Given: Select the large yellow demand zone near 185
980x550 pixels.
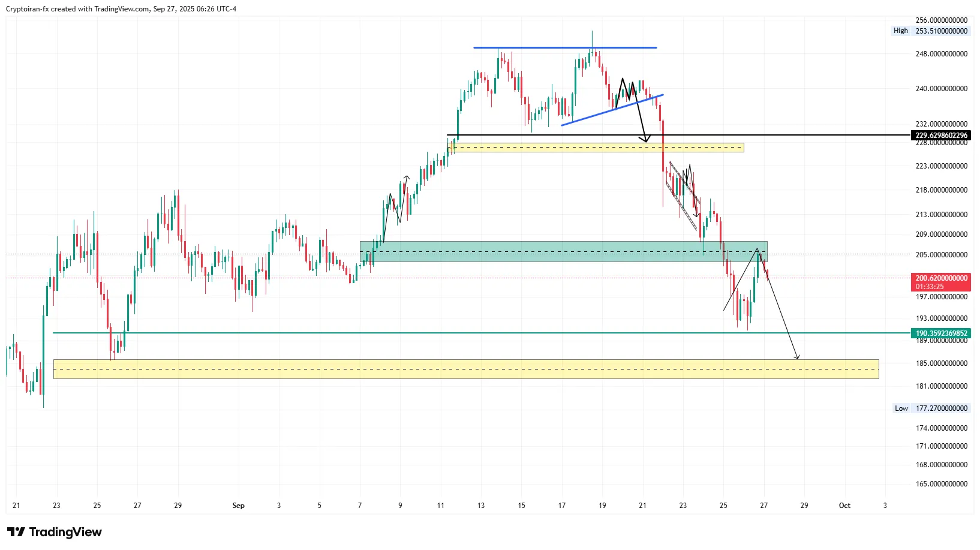Looking at the screenshot, I should [x=465, y=369].
